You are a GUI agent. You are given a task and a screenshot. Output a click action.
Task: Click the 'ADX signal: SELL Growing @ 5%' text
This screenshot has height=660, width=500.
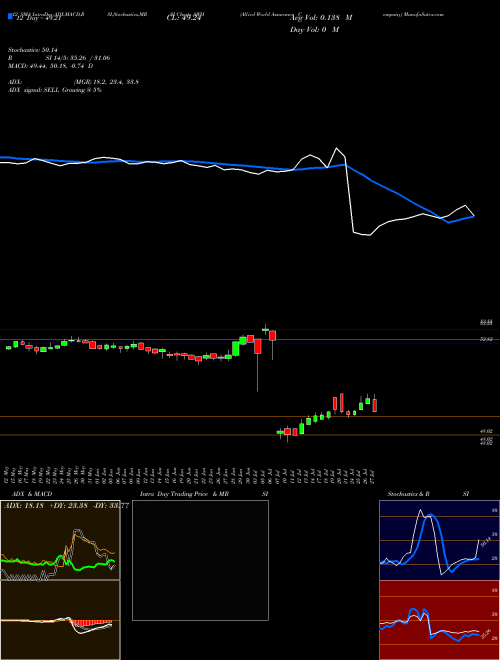[x=55, y=90]
